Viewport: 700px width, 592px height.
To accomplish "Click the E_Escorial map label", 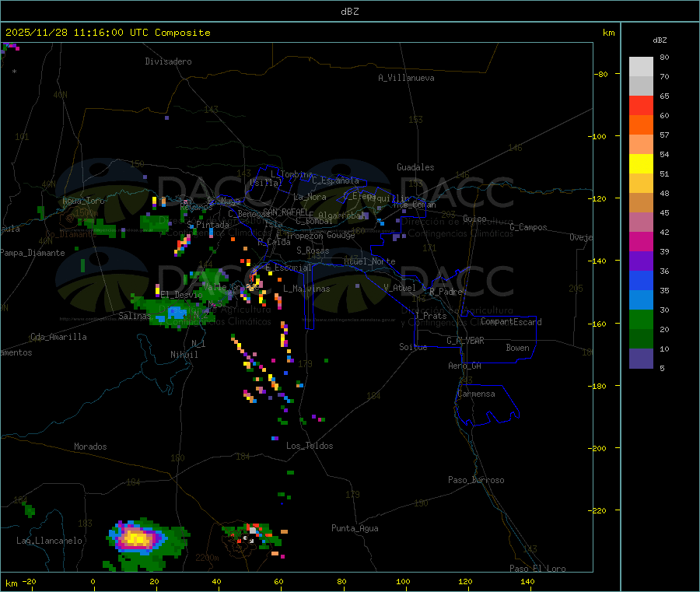I will point(289,268).
